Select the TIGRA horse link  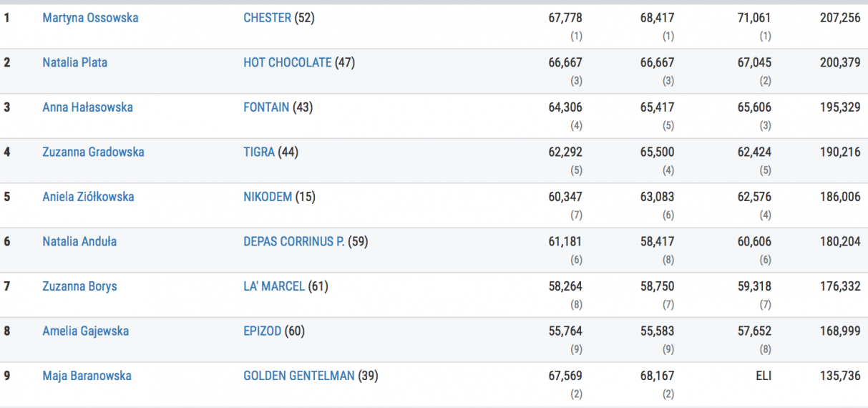(x=258, y=152)
